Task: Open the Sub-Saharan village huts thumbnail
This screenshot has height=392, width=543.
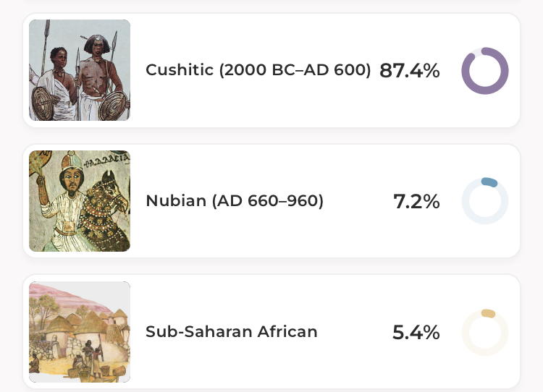Action: 80,332
